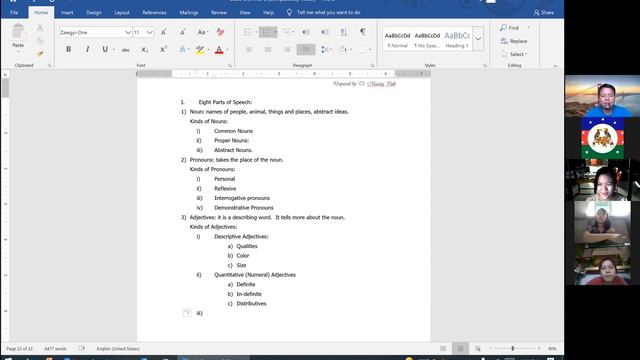Click Decrease Indent icon
The width and height of the screenshot is (640, 360).
[x=305, y=32]
